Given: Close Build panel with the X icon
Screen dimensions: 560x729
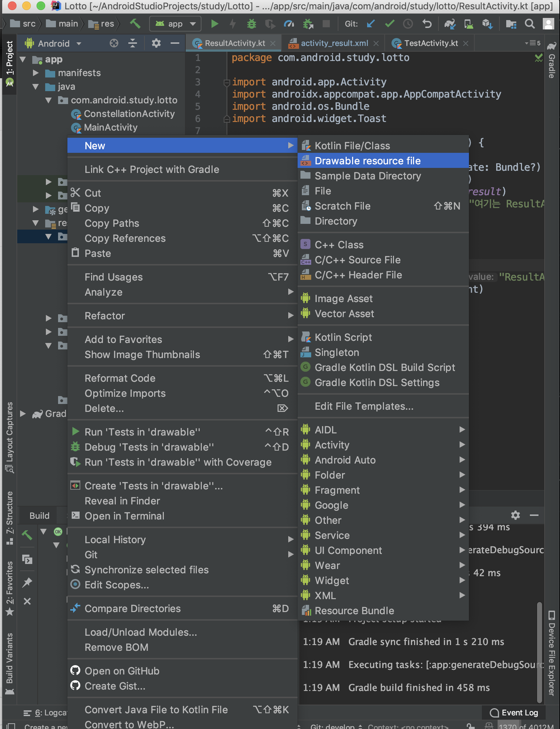Looking at the screenshot, I should (27, 601).
